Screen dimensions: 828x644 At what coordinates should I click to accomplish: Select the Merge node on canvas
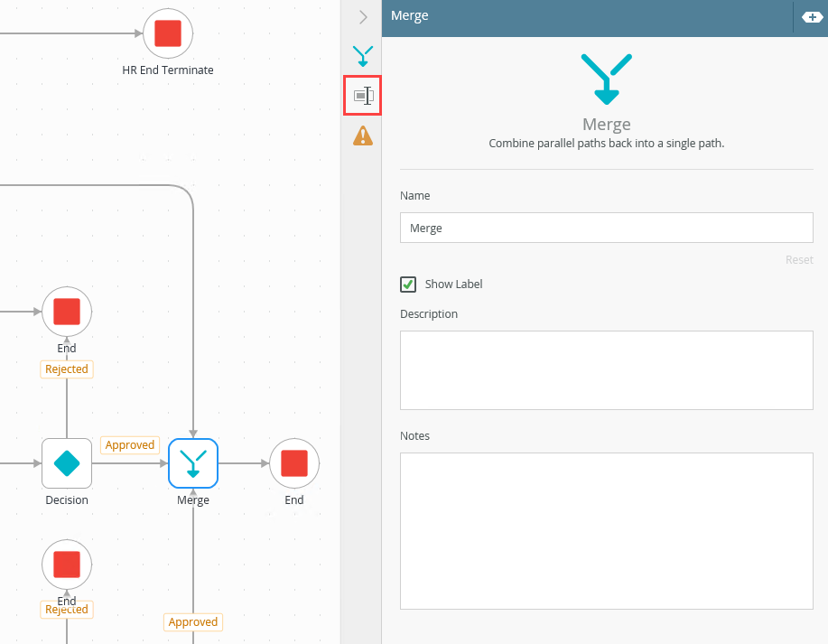click(x=193, y=463)
